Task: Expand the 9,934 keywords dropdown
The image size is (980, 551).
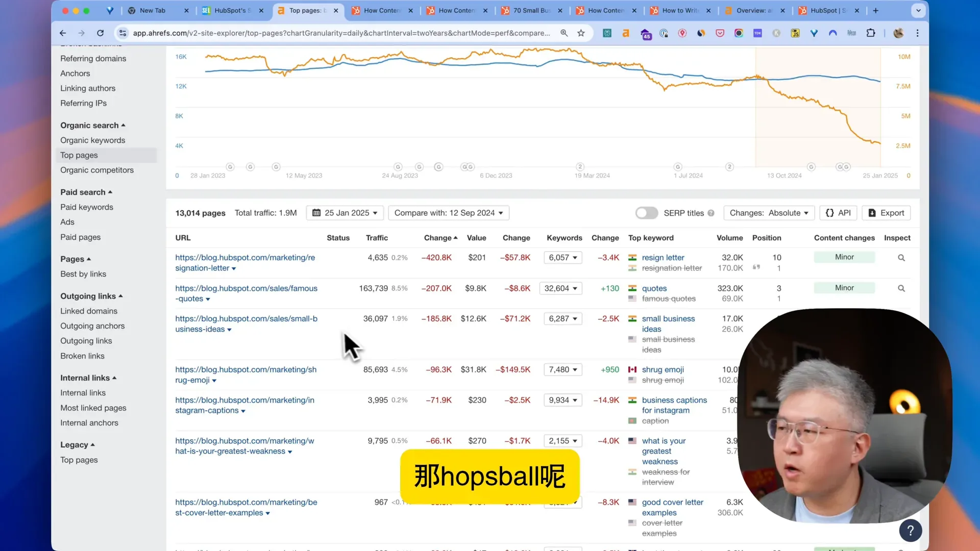Action: [563, 400]
